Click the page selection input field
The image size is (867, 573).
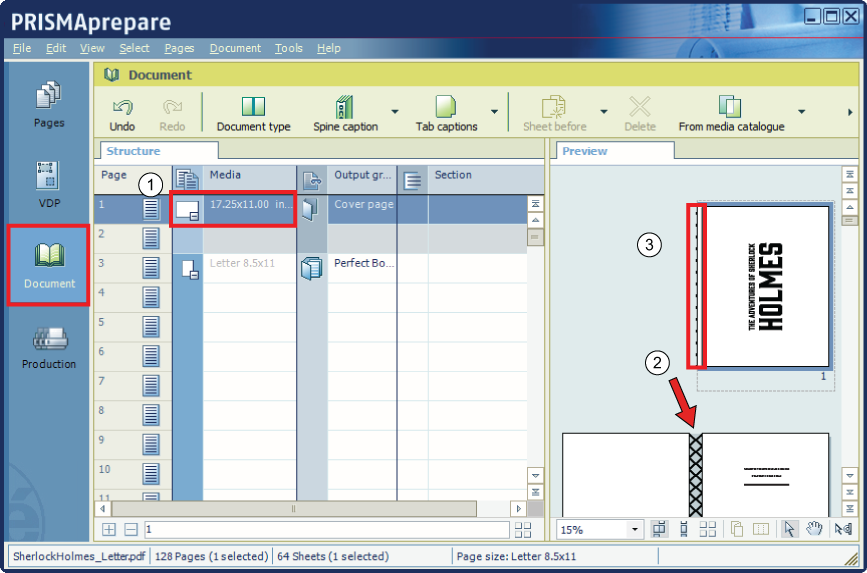327,529
